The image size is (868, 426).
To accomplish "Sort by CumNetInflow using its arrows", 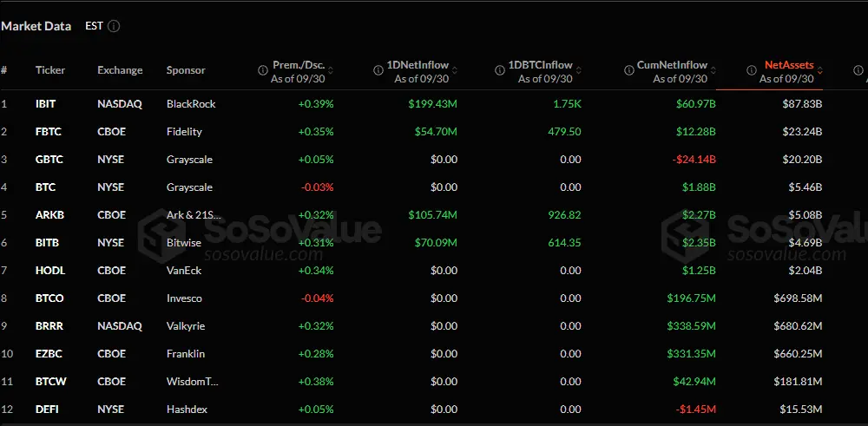I will pyautogui.click(x=713, y=70).
